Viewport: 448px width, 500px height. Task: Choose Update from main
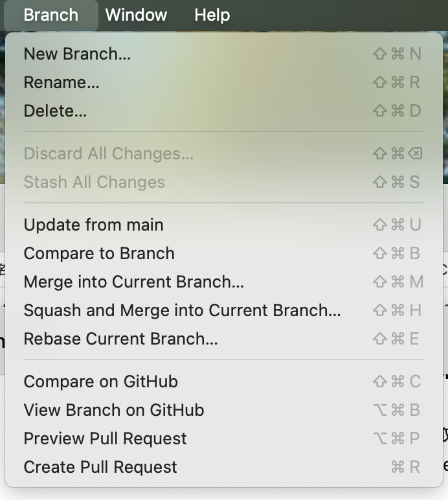point(224,225)
